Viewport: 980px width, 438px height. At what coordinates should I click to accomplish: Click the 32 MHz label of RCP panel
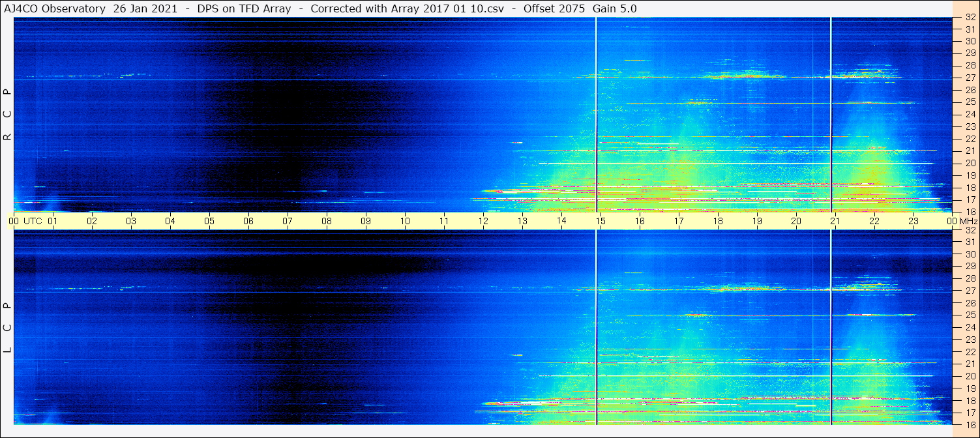point(970,18)
